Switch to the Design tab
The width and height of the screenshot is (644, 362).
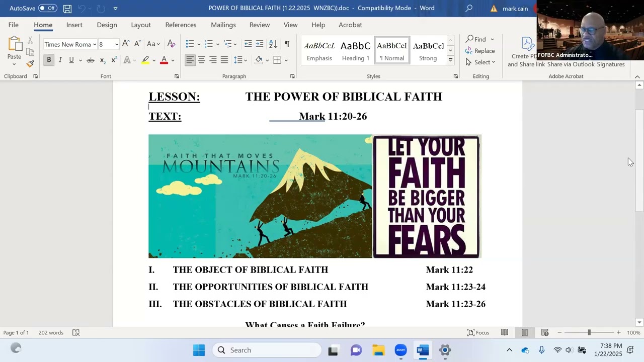click(107, 25)
